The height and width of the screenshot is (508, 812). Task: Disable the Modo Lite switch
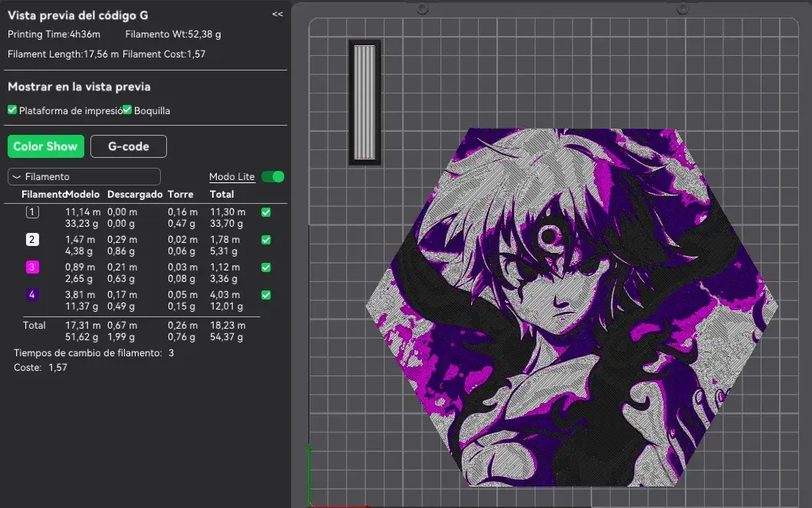pyautogui.click(x=273, y=176)
